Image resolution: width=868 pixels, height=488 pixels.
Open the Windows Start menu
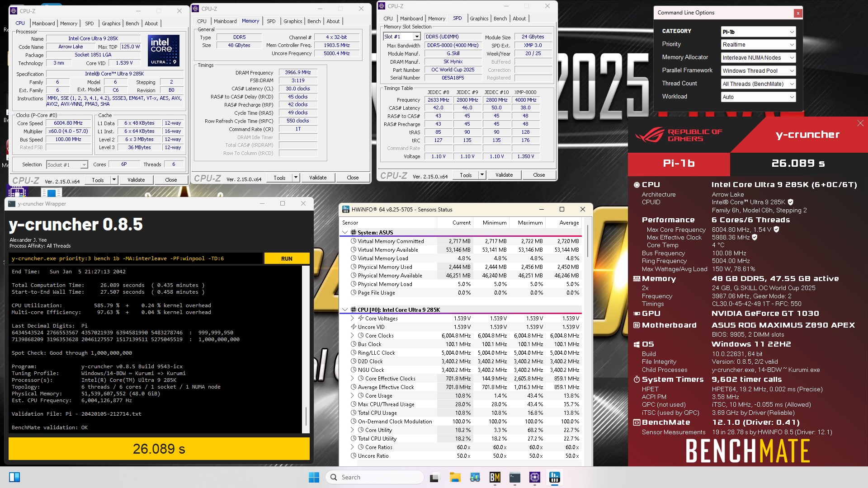coord(314,477)
